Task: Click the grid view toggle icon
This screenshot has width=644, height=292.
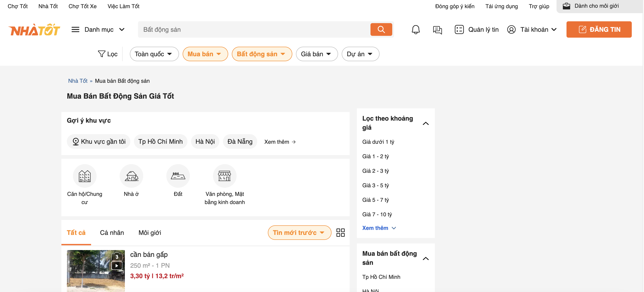Action: [341, 232]
